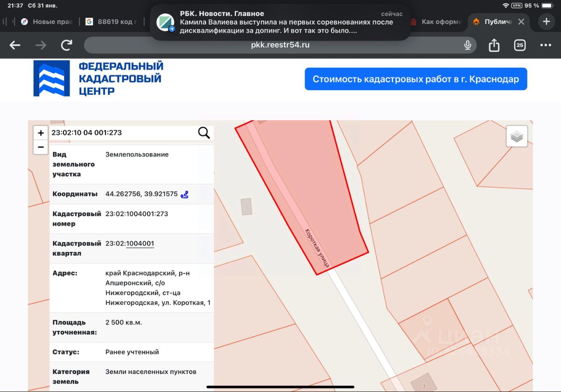This screenshot has height=392, width=561.
Task: Tap the Wi-Fi status icon
Action: tap(506, 6)
